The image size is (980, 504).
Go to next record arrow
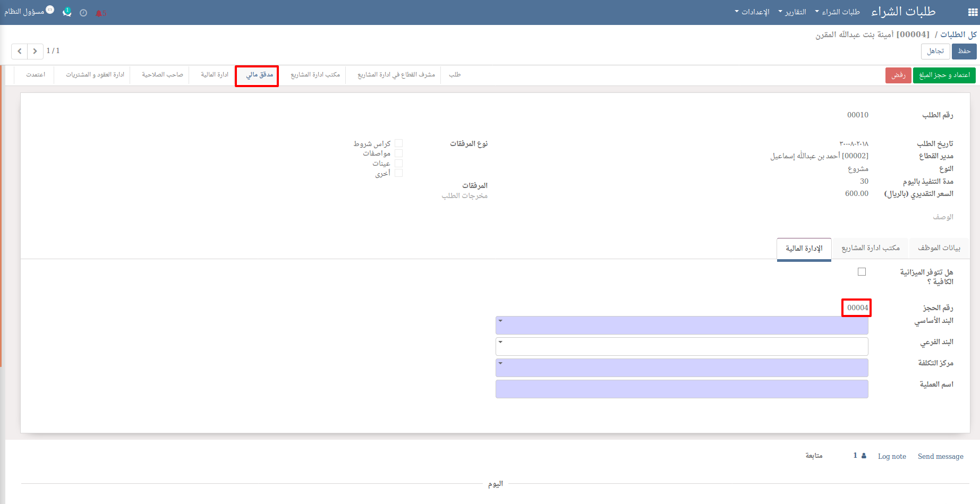[x=35, y=51]
